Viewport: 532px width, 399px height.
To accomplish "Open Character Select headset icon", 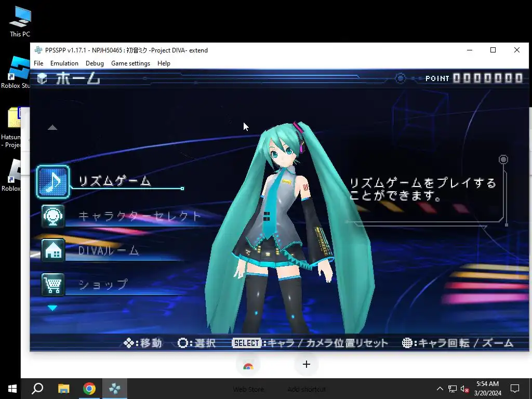I will click(53, 216).
